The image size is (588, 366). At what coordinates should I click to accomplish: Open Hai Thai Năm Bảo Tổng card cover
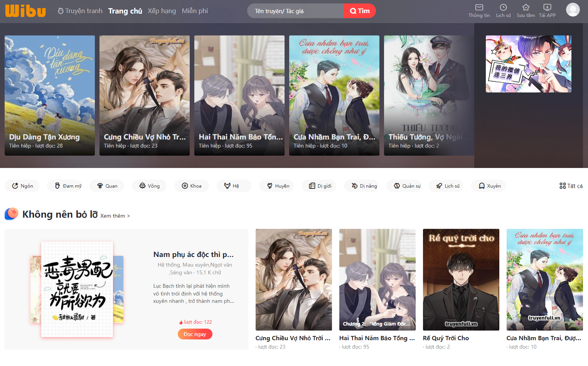pyautogui.click(x=377, y=280)
